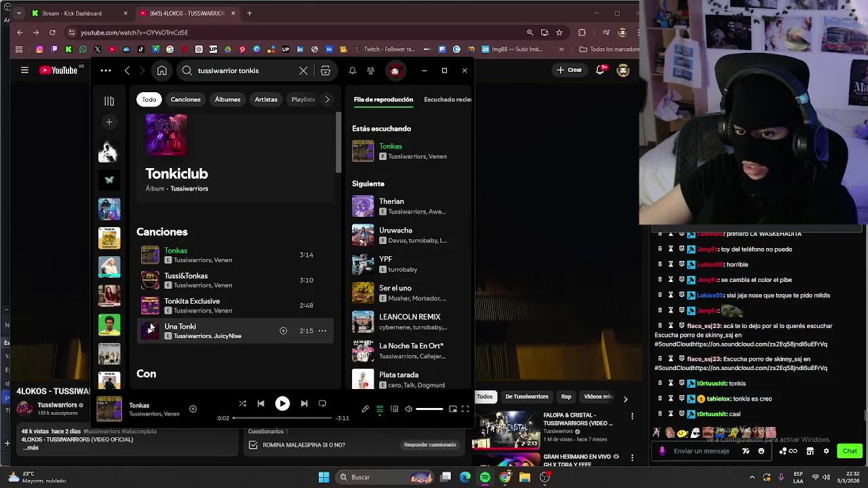Open Kick chat settings gear
This screenshot has height=488, width=868.
coord(826,451)
